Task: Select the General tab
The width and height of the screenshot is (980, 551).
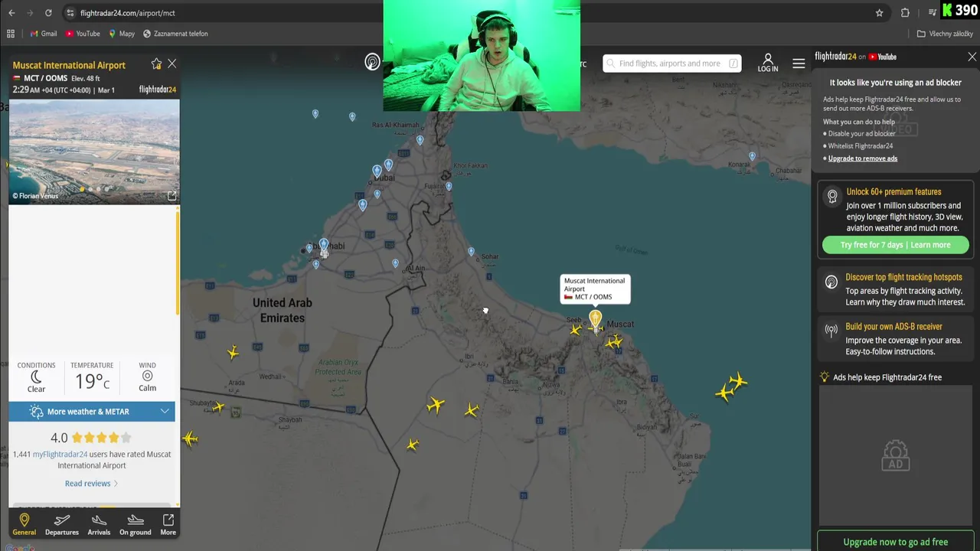Action: (x=24, y=525)
